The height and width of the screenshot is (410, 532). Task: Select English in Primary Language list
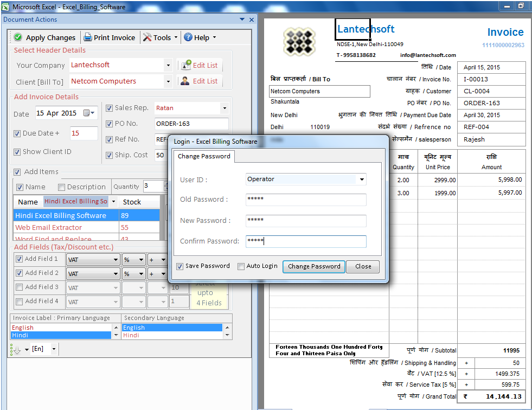coord(61,328)
